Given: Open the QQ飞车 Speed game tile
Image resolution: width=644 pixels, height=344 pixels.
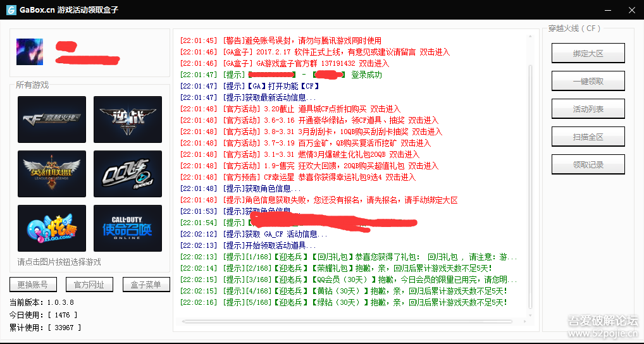Looking at the screenshot, I should (x=128, y=174).
